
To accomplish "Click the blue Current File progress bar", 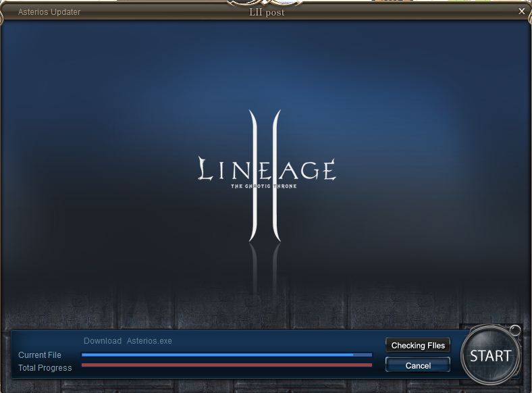I will point(227,355).
